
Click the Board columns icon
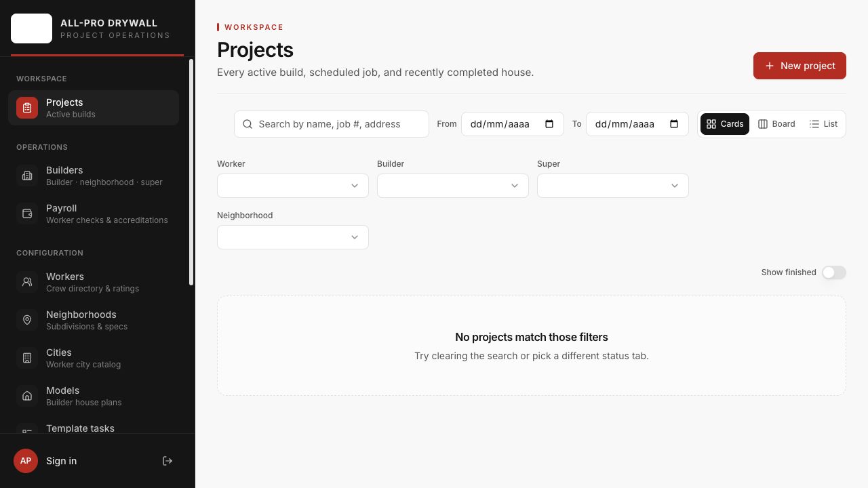[763, 124]
